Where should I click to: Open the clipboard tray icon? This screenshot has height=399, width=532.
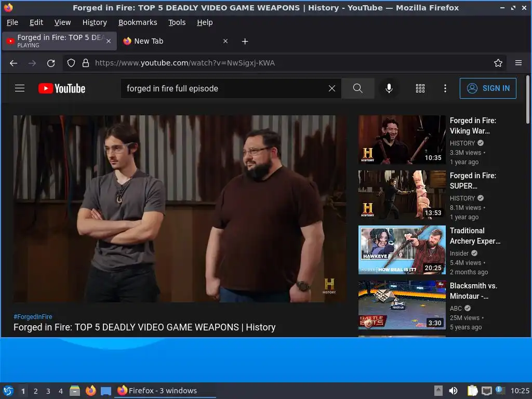click(472, 391)
